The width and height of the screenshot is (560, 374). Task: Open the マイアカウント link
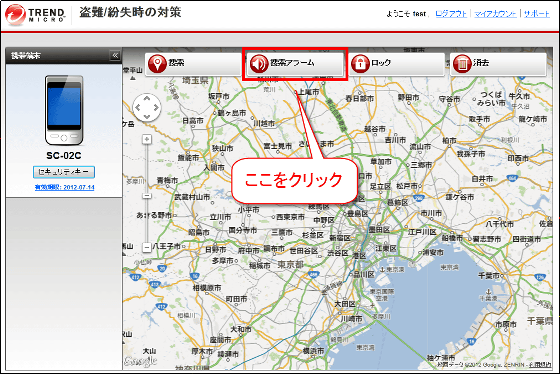tap(495, 14)
